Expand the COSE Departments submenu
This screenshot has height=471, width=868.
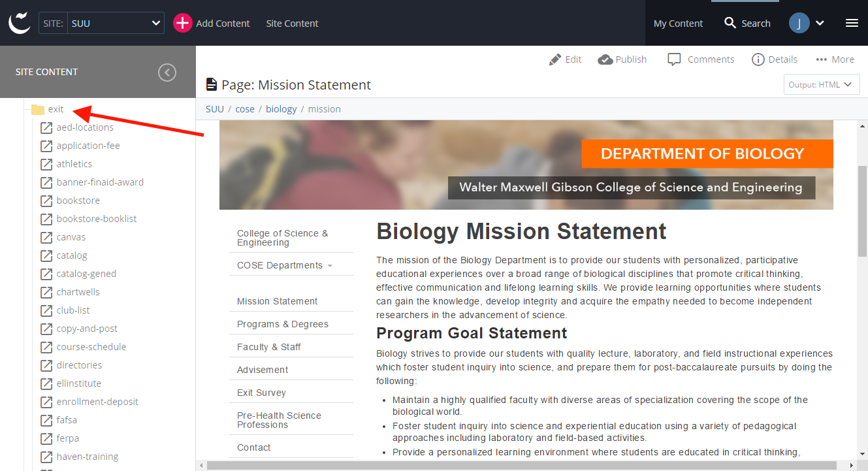[x=330, y=266]
